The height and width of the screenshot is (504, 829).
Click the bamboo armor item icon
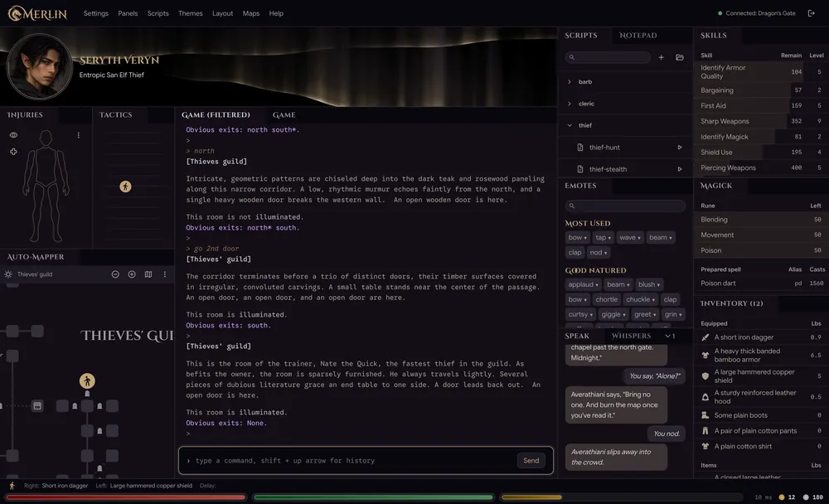pyautogui.click(x=705, y=355)
